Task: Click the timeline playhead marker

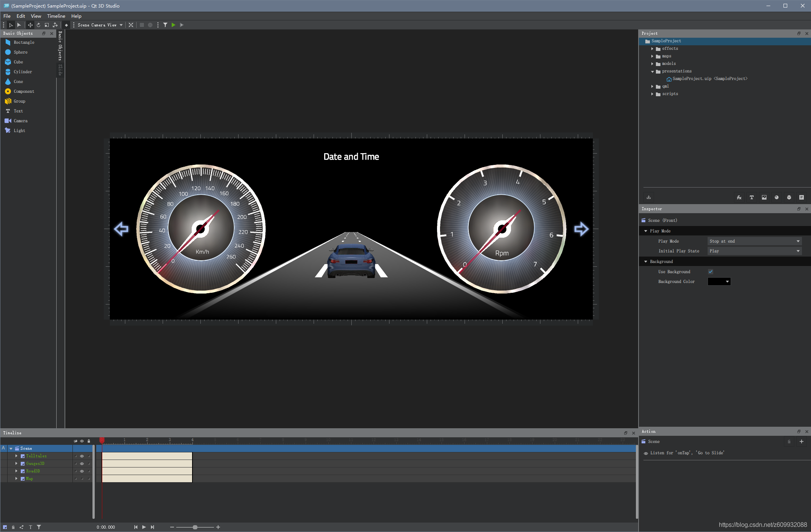Action: (x=102, y=440)
